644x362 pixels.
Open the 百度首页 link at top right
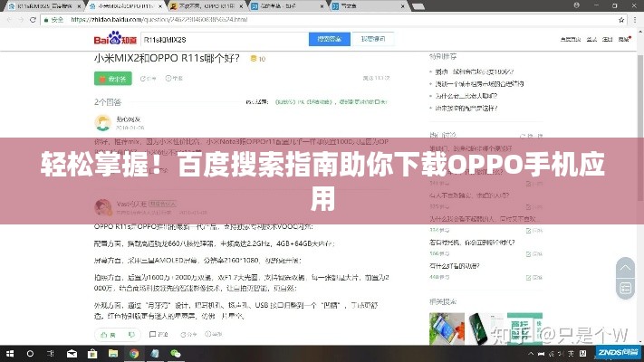[x=571, y=40]
